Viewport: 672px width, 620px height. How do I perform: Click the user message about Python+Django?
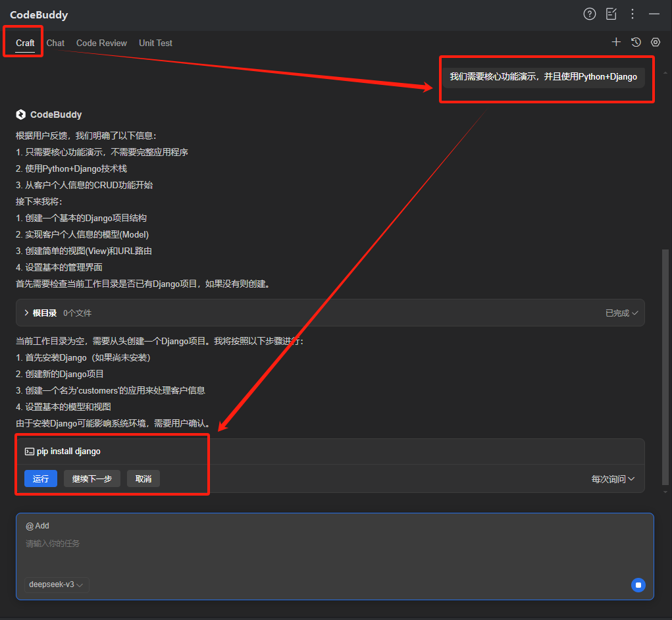click(x=544, y=77)
